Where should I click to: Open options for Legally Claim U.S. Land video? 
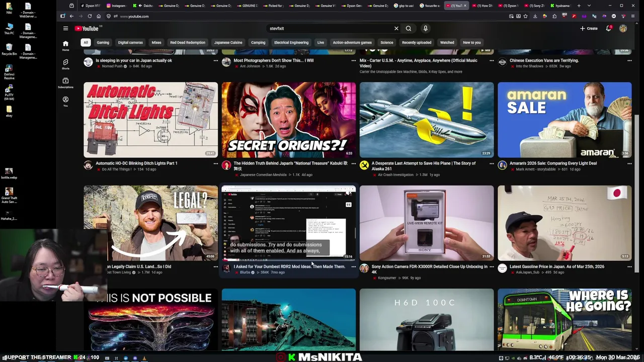coord(215,266)
